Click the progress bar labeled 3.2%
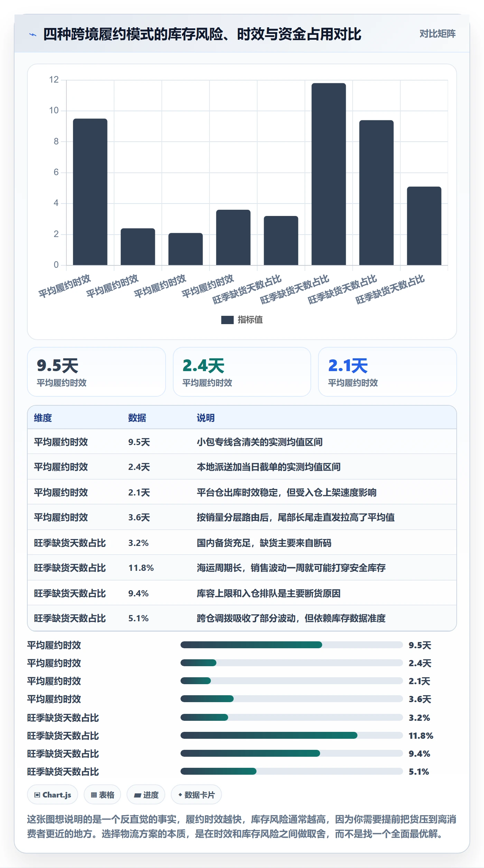Image resolution: width=484 pixels, height=868 pixels. click(291, 717)
